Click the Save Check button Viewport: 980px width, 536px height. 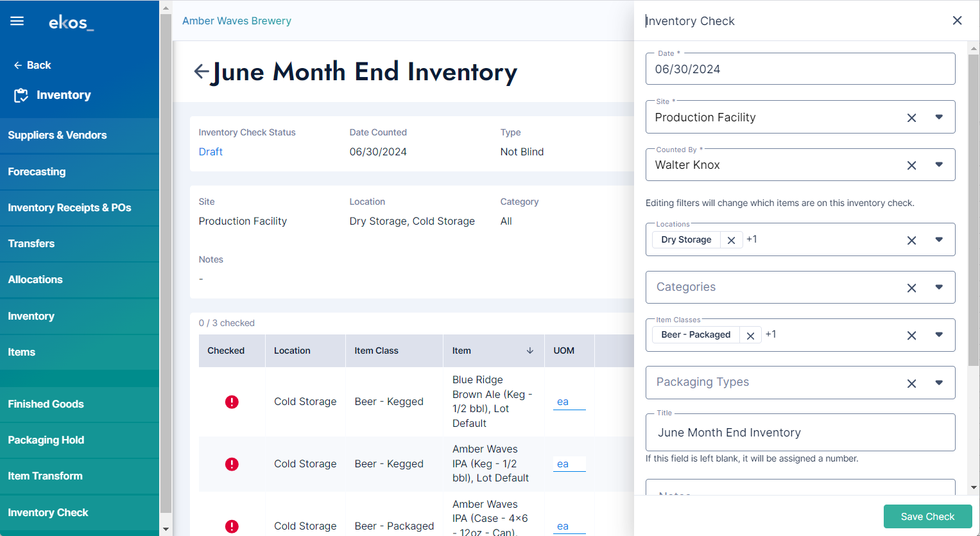point(927,517)
